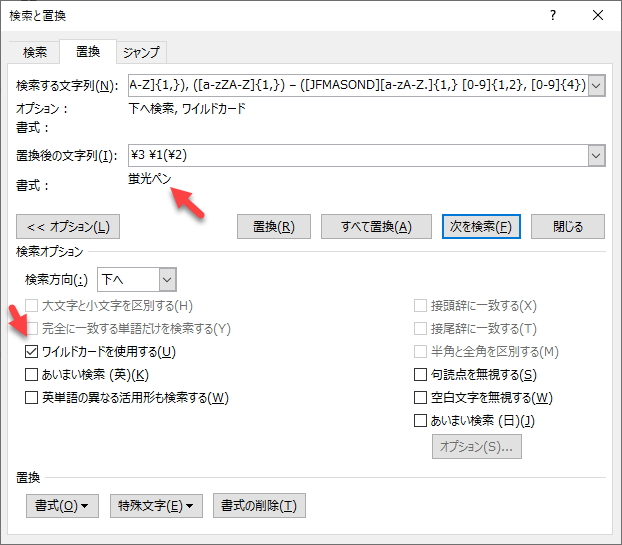Uncheck ワイルドカードを使用する checkbox

pyautogui.click(x=32, y=352)
